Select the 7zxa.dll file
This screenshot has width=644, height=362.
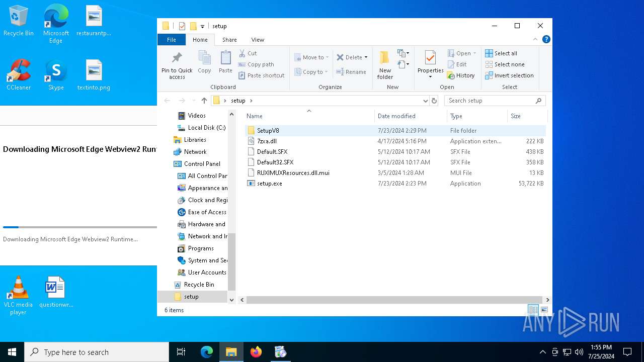point(395,141)
